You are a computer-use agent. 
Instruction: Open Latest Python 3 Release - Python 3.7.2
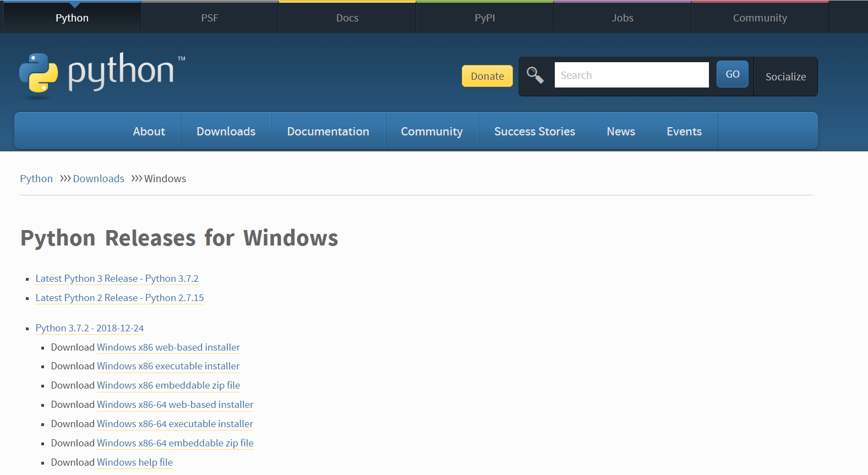(x=117, y=279)
